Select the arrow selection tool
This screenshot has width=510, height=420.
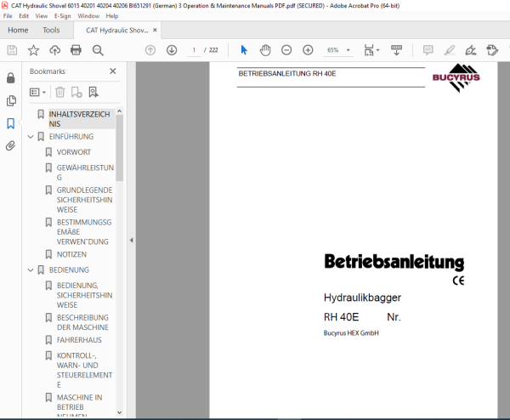(244, 50)
